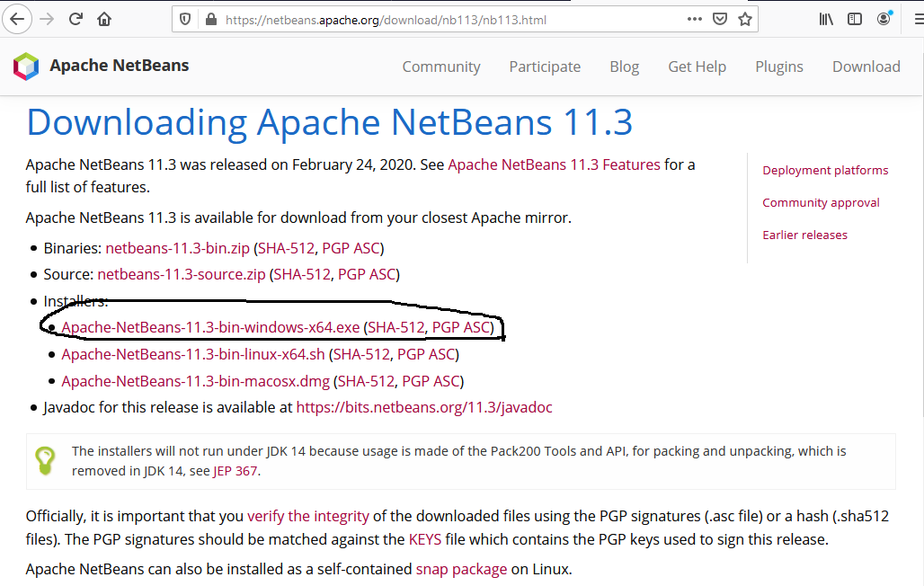924x586 pixels.
Task: Open the Plugins page
Action: 779,67
